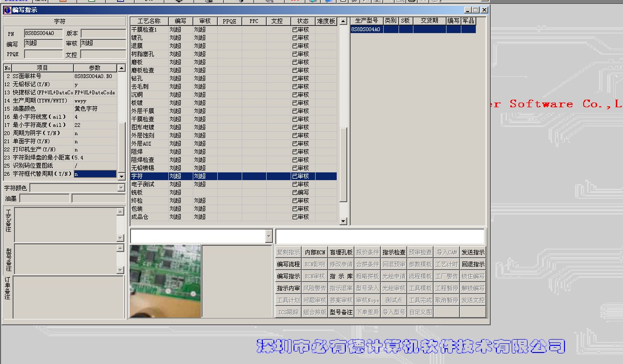This screenshot has width=623, height=364.
Task: Click the 编写指示 window title icon
Action: [7, 10]
